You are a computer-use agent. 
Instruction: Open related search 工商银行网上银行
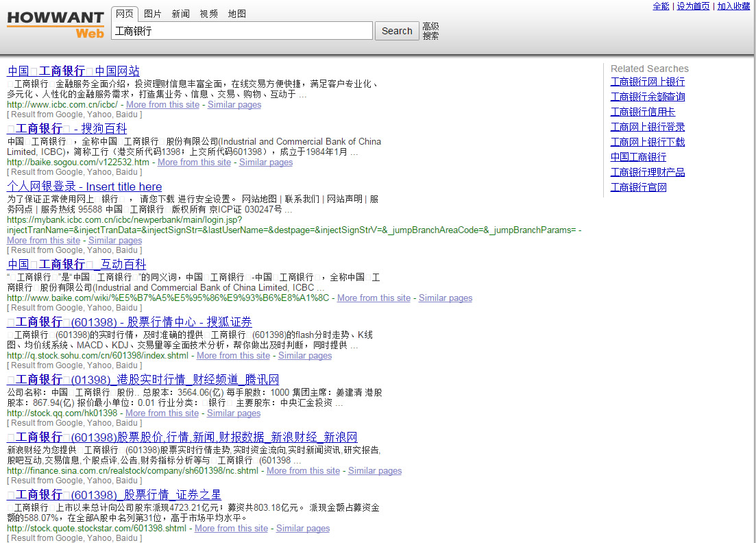point(648,82)
